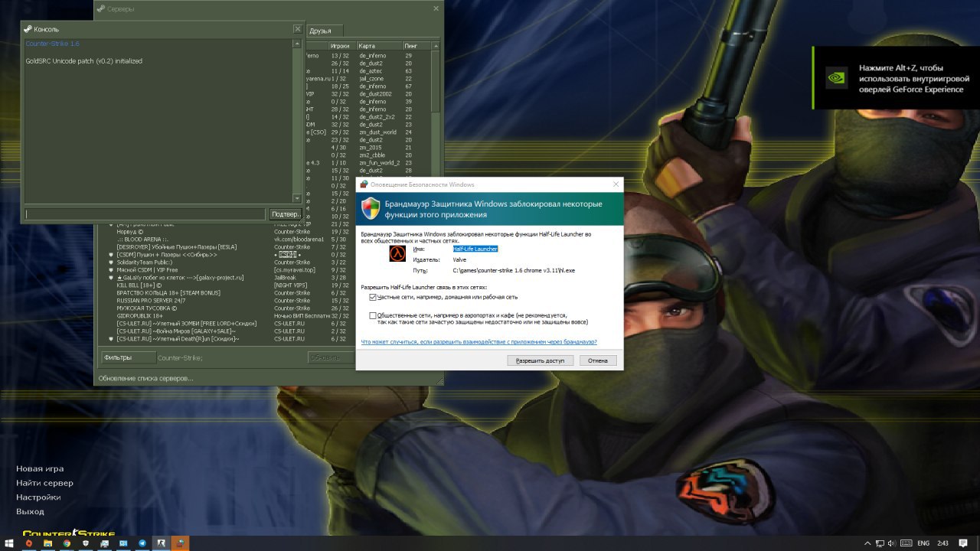
Task: Open Chrome from the taskbar
Action: (67, 543)
